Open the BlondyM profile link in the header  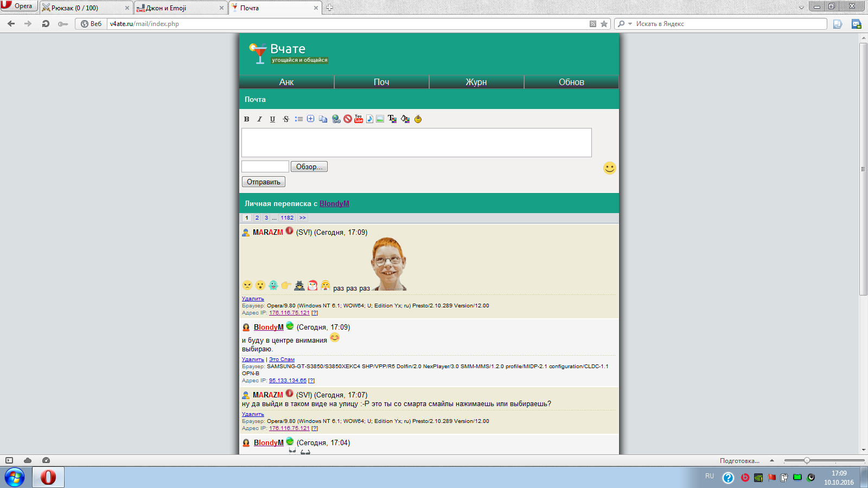coord(334,204)
